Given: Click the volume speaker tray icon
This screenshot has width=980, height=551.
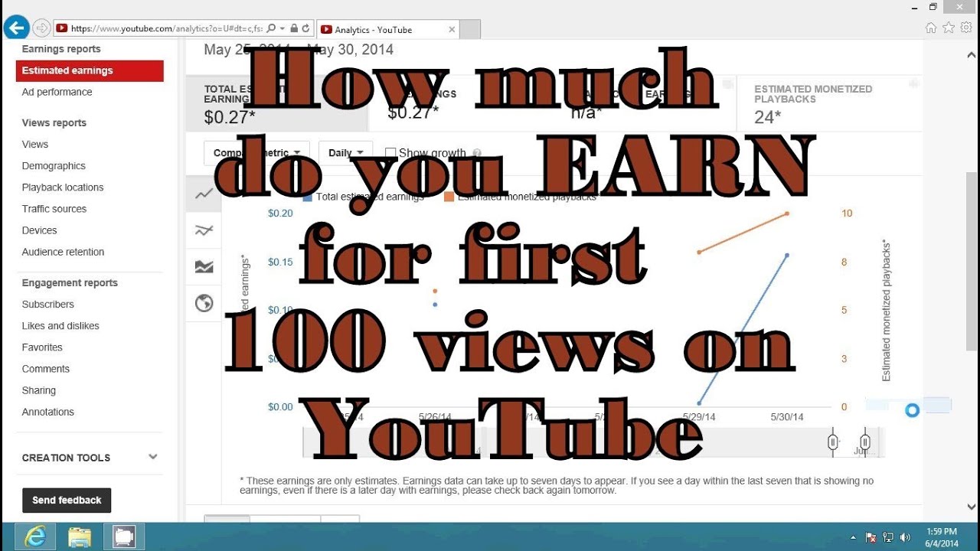Looking at the screenshot, I should pos(906,537).
